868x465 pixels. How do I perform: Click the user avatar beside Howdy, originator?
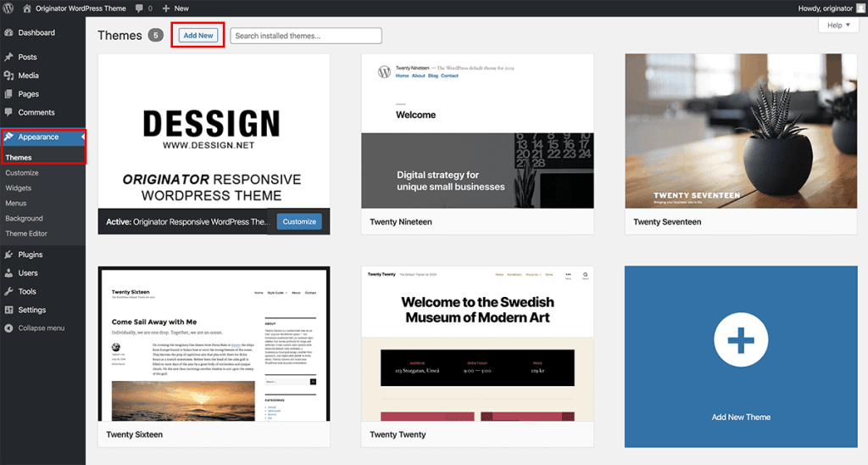pyautogui.click(x=861, y=8)
